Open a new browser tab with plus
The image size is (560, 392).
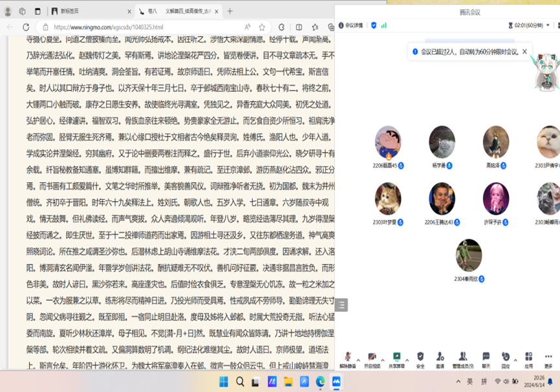pos(230,11)
